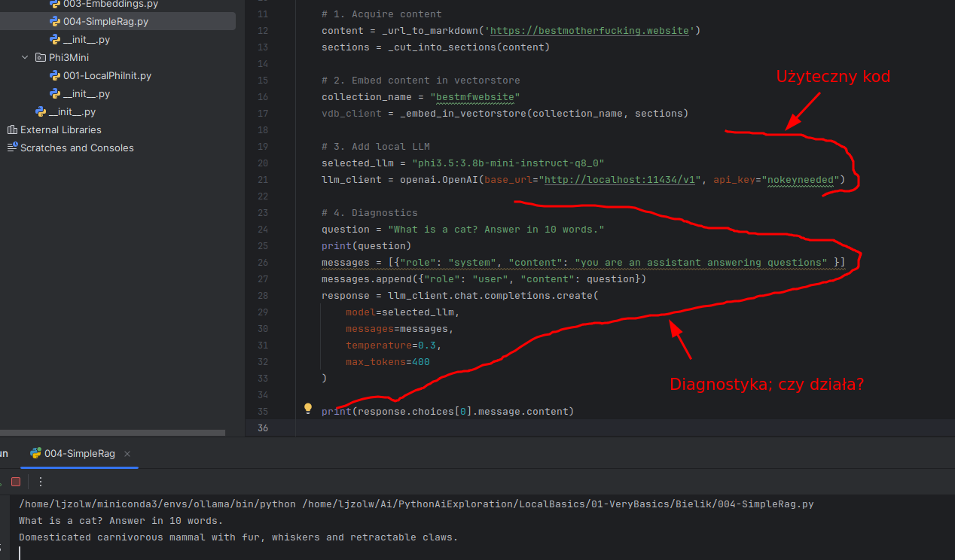This screenshot has height=560, width=955.
Task: Click the red Stop button in Run panel
Action: 15,482
